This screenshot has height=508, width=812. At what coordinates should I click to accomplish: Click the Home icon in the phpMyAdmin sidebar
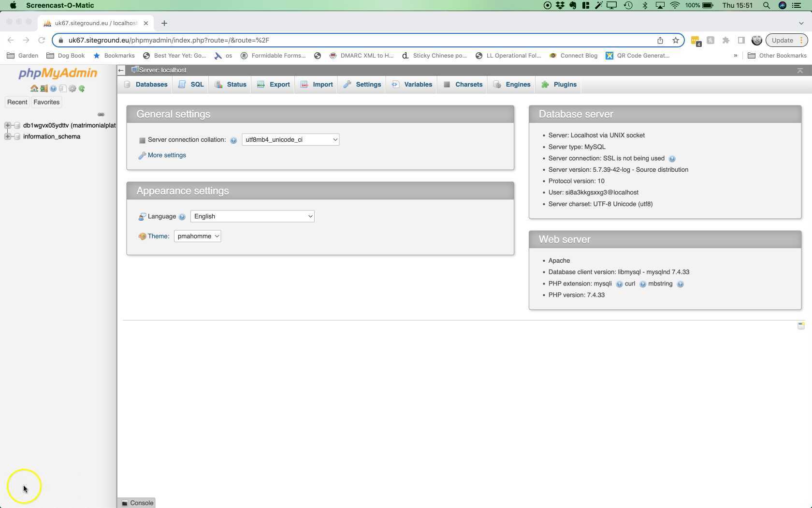point(34,89)
